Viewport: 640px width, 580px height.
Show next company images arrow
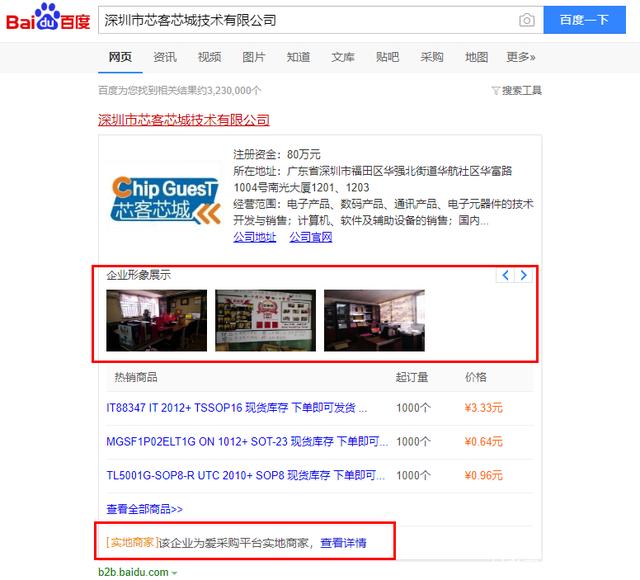[523, 275]
